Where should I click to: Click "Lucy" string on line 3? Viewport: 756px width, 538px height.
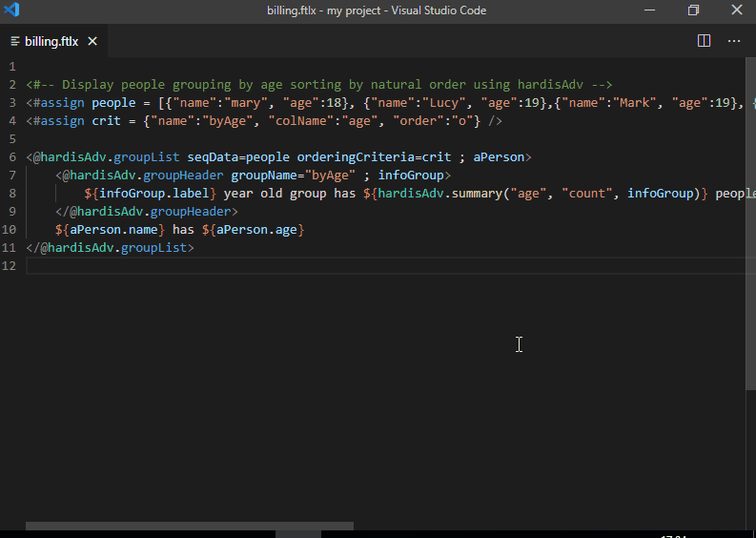(443, 103)
